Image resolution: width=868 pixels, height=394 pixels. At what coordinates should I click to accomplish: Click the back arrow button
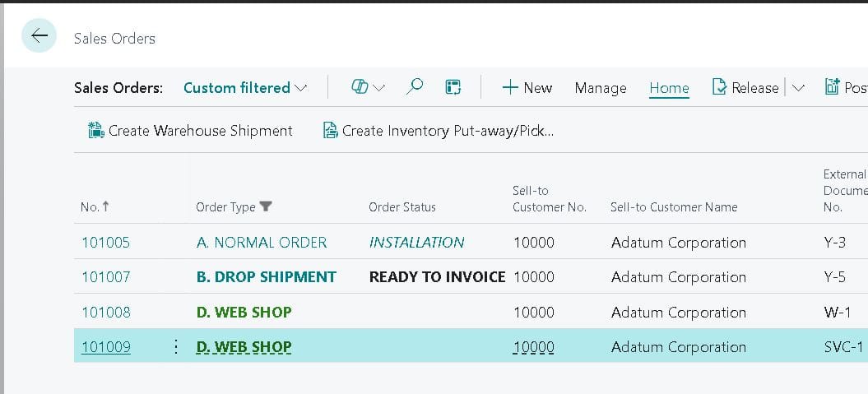coord(39,36)
